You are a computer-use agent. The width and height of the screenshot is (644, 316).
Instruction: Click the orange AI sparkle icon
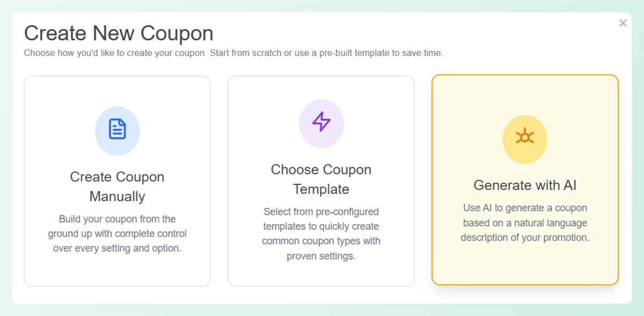(x=525, y=137)
